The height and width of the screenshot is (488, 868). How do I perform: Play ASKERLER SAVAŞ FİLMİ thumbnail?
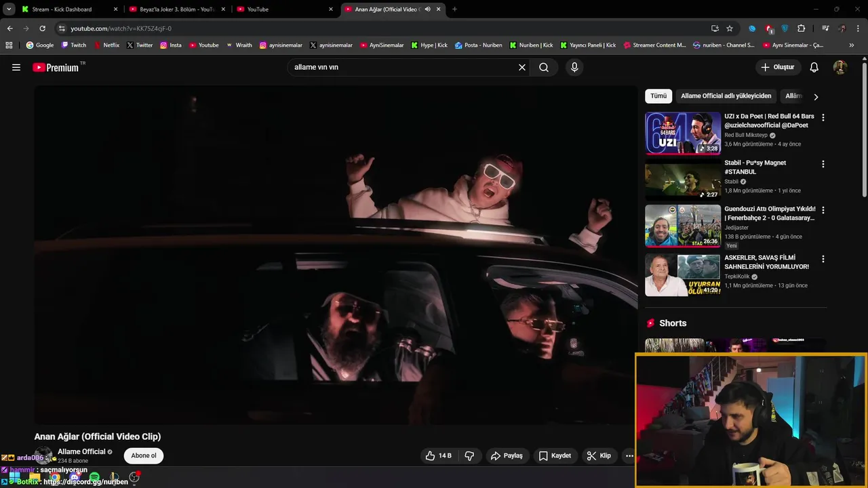tap(682, 274)
